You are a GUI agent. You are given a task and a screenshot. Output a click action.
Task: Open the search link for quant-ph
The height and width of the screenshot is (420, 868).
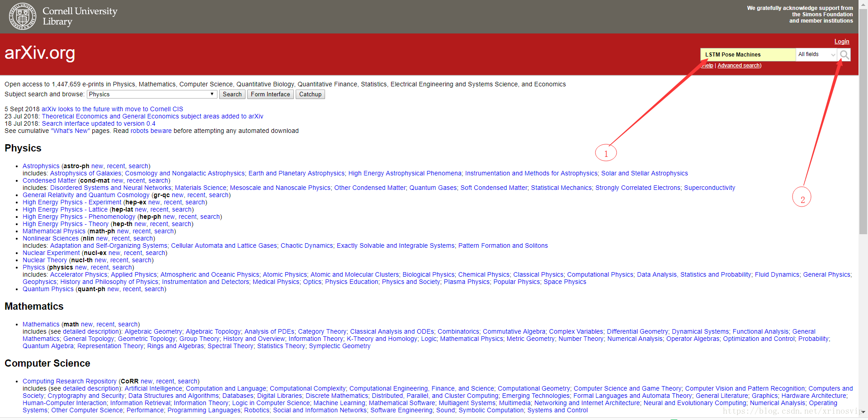(154, 289)
